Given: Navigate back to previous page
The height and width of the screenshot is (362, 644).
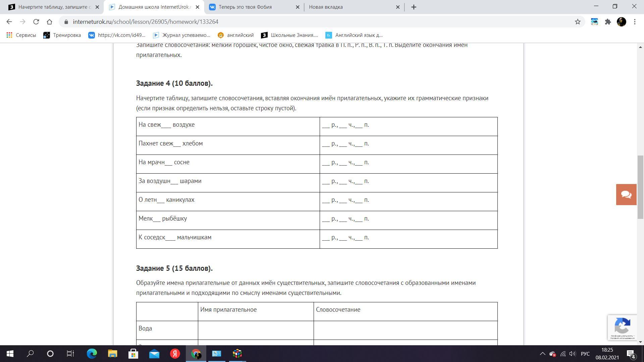Looking at the screenshot, I should [9, 22].
